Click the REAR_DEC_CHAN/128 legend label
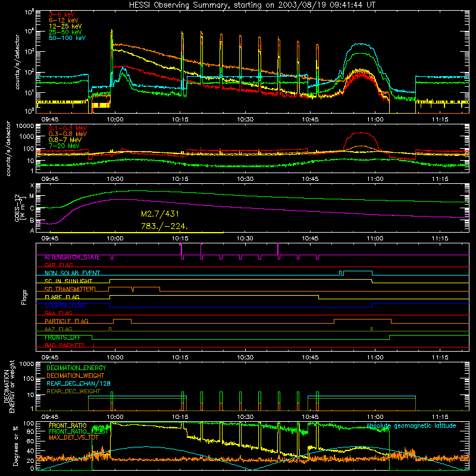Screen dimensions: 476x476 (79, 383)
